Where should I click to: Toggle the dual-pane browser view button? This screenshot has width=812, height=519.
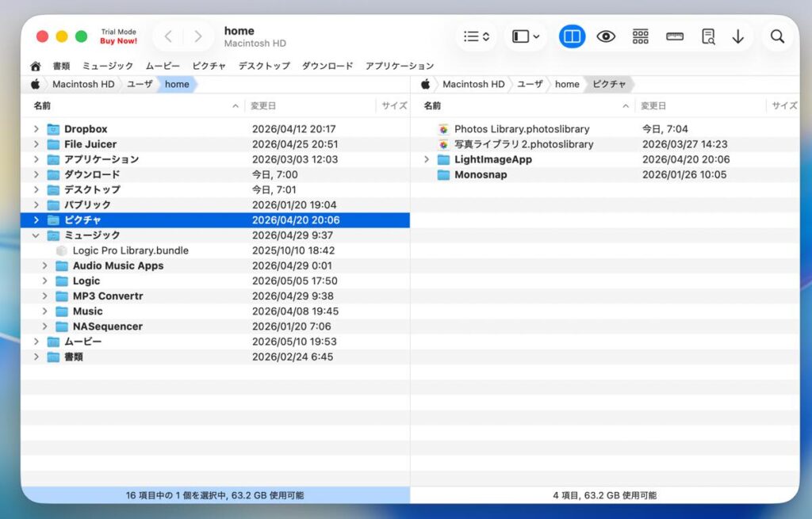[572, 36]
